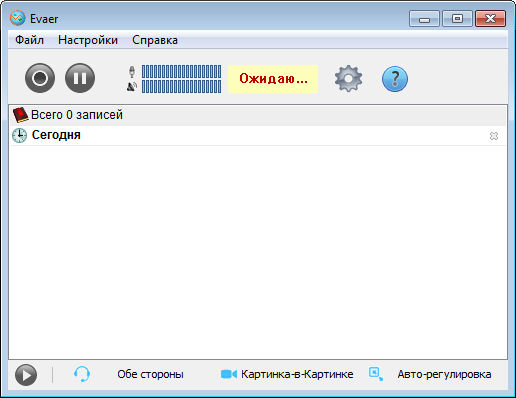
Task: Minimize the Evaer window
Action: [424, 19]
